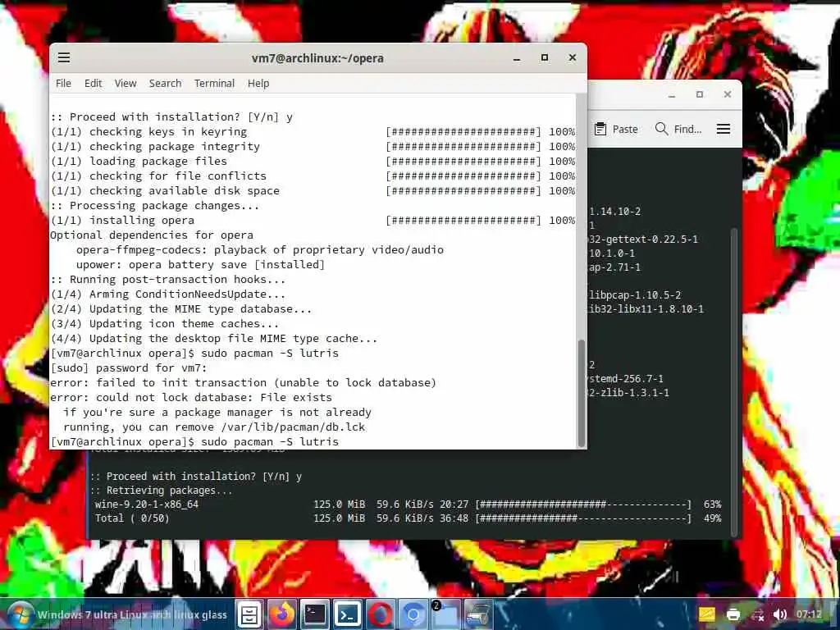
Task: Click '(1/1) installing opera' line
Action: (313, 220)
